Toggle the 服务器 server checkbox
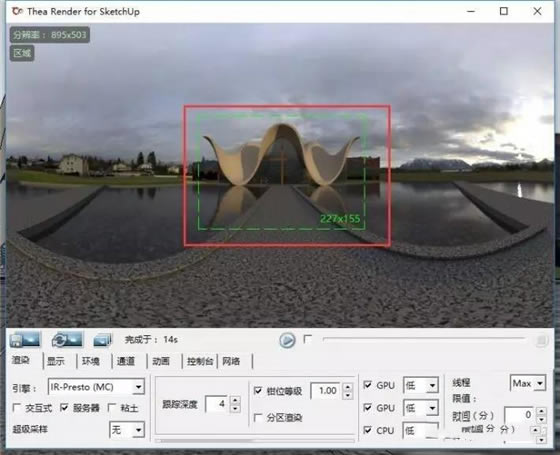 tap(64, 408)
